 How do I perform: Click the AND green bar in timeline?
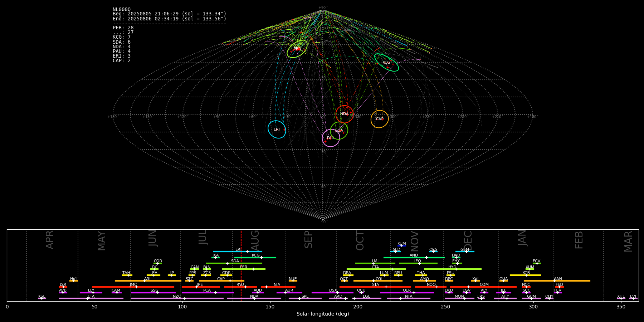pyautogui.click(x=414, y=257)
